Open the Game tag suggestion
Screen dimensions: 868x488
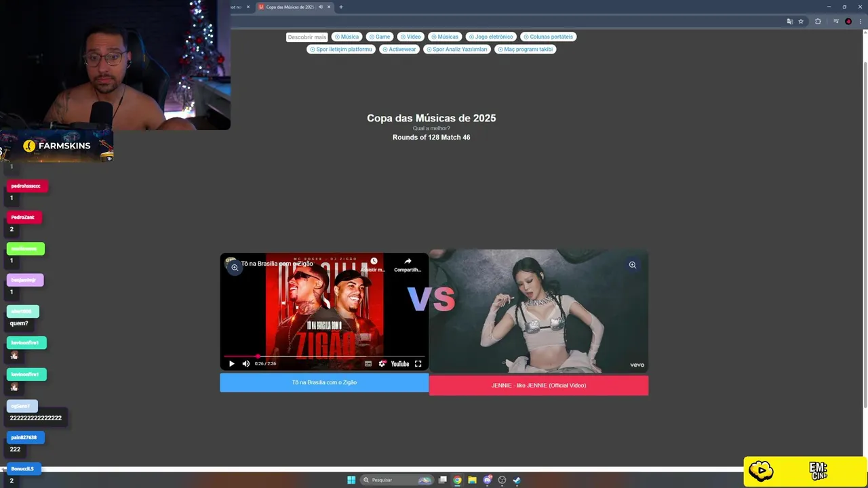pyautogui.click(x=380, y=37)
